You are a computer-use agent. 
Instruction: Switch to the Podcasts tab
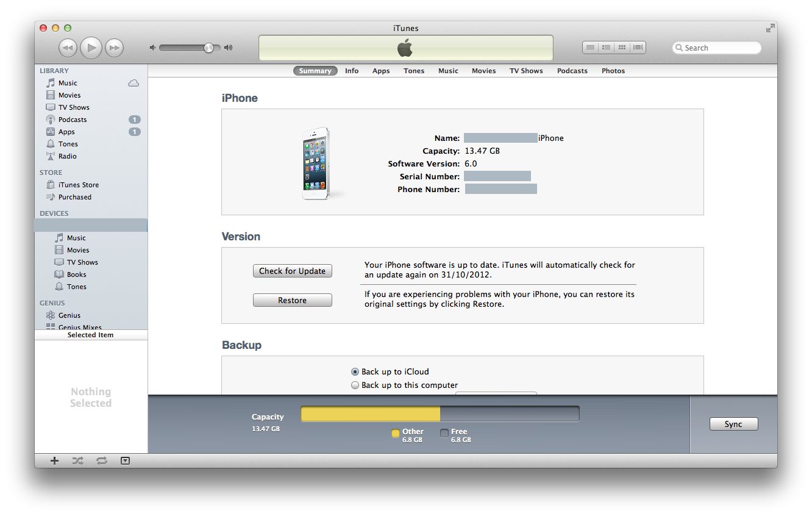pos(572,71)
